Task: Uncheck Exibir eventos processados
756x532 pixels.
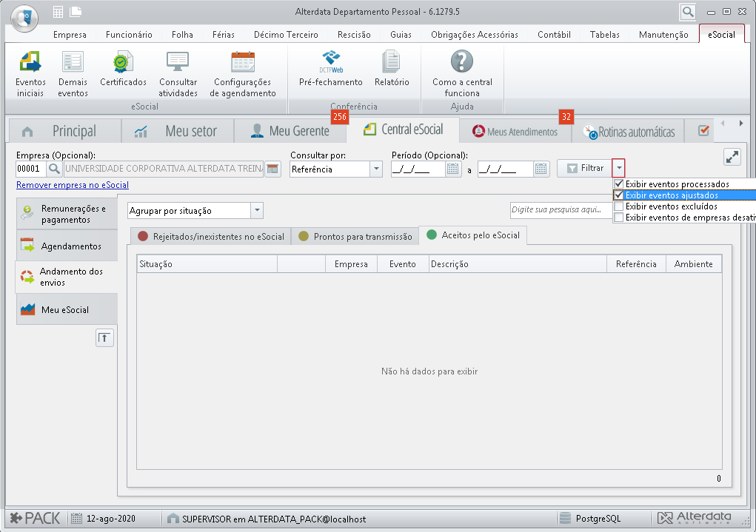Action: (x=618, y=183)
